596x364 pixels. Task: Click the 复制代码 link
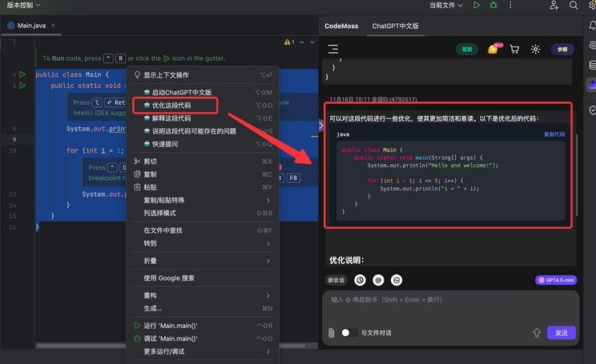pos(554,134)
